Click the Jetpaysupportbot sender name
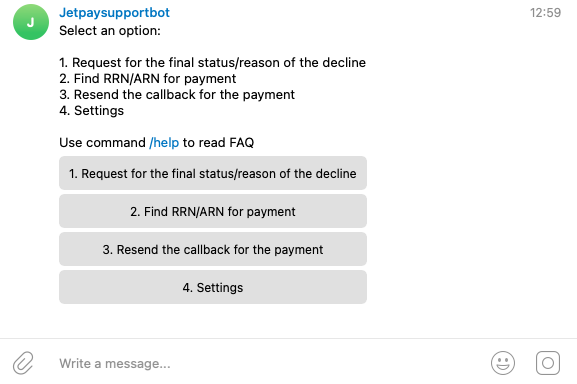The height and width of the screenshot is (384, 577). pos(114,13)
